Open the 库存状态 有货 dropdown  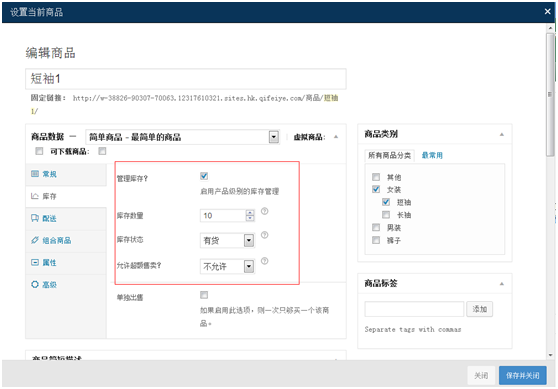click(227, 241)
